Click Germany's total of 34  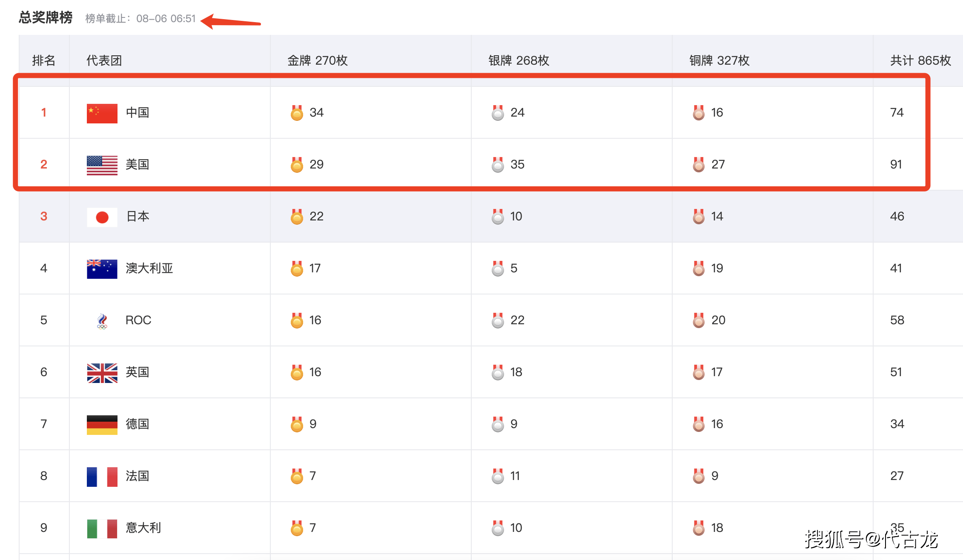[897, 424]
